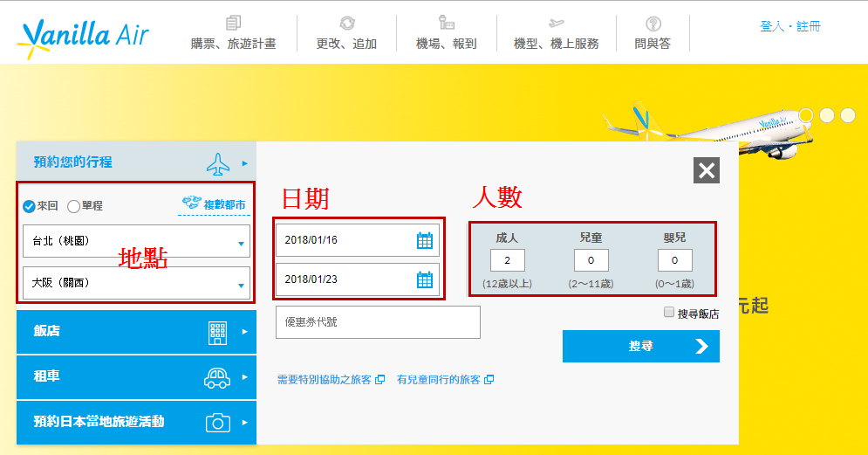This screenshot has width=868, height=455.
Task: Switch to the 租車 tab
Action: point(136,377)
